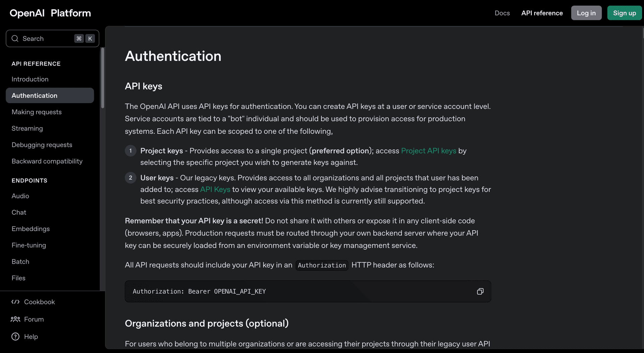
Task: Click the OpenAI Platform logo
Action: (50, 13)
